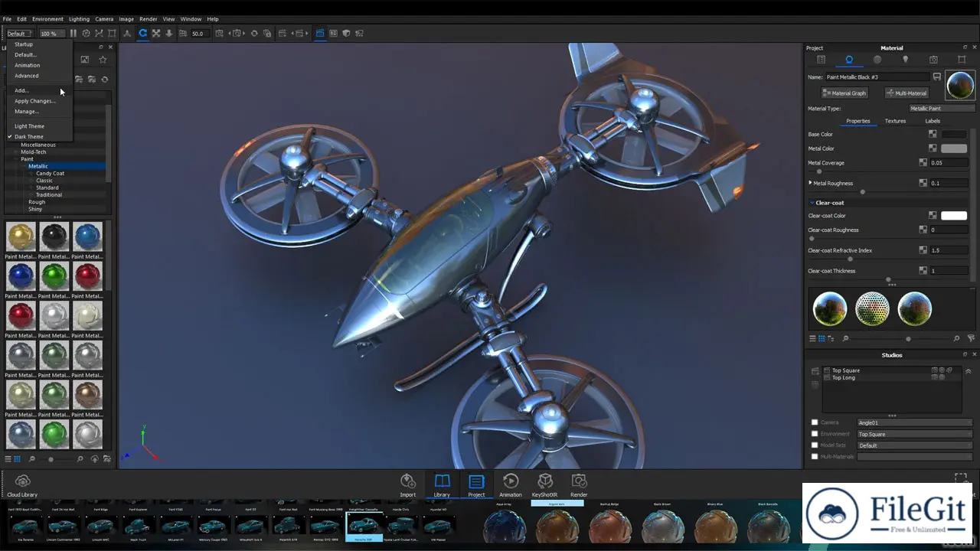Click texture icon next to Base Color

933,134
